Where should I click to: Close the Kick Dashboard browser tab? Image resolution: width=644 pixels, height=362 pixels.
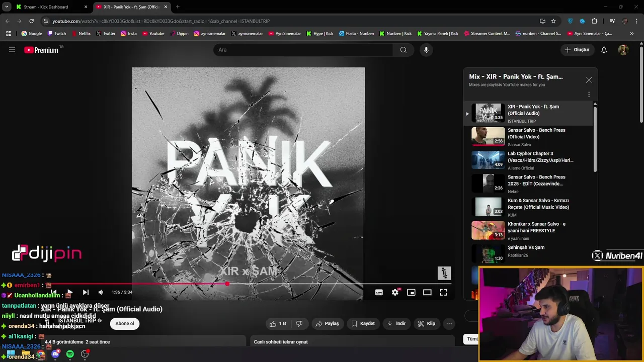tap(86, 7)
